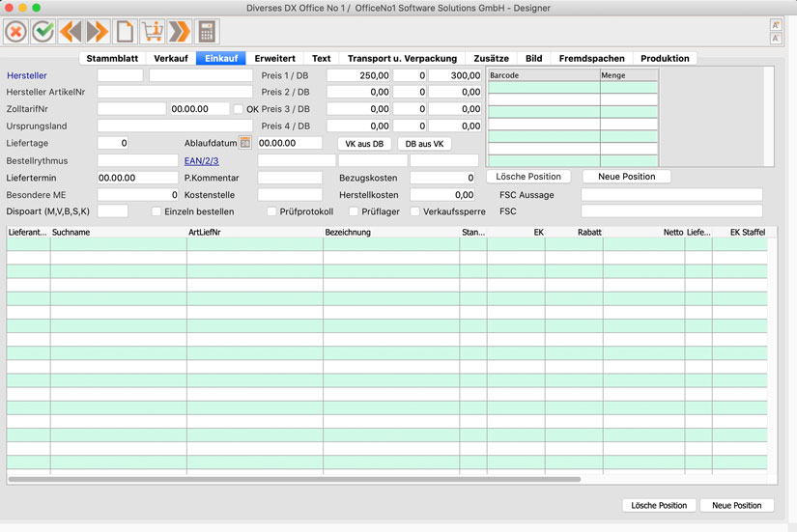Switch to the Zusätze tab
Image resolution: width=797 pixels, height=532 pixels.
click(x=491, y=59)
